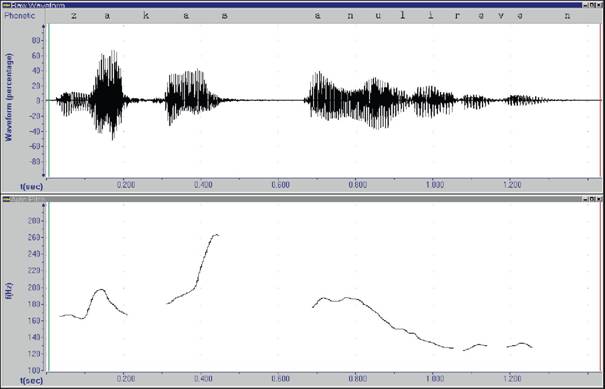605x389 pixels.
Task: Close the pitch plot panel
Action: pos(599,199)
